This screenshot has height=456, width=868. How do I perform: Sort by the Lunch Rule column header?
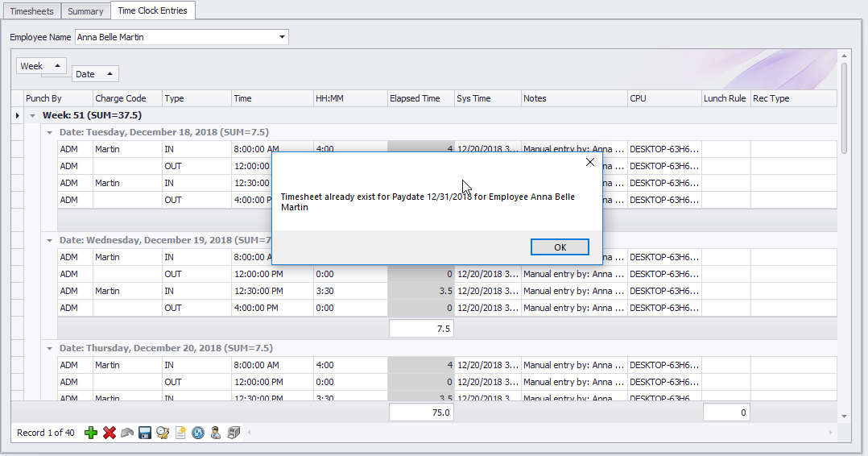tap(725, 98)
